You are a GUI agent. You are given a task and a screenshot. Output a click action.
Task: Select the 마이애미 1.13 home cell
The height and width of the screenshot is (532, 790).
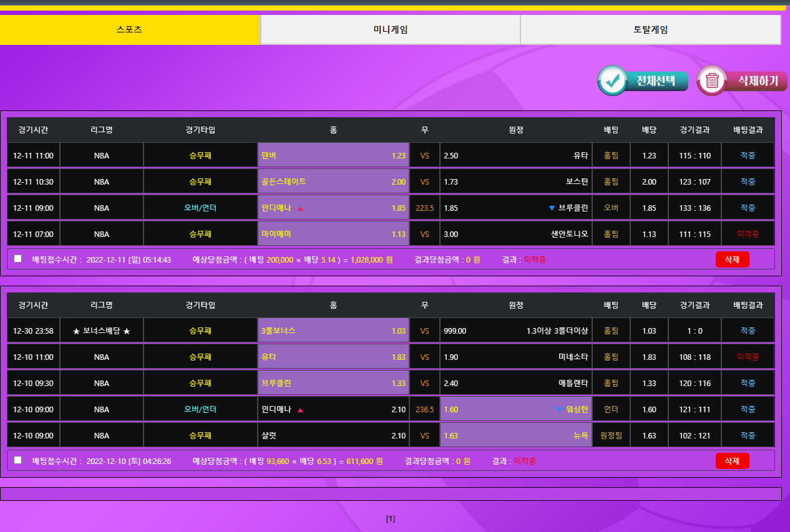coord(333,235)
